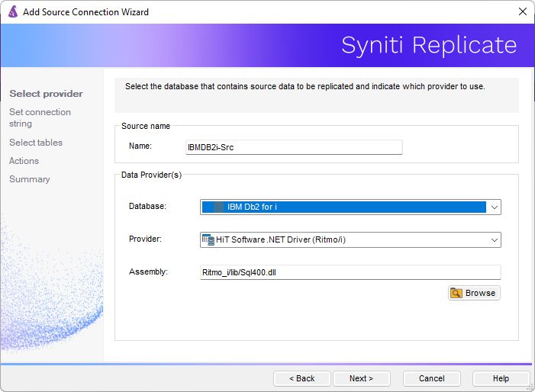Click the folder search icon on Browse button
This screenshot has width=535, height=392.
456,293
